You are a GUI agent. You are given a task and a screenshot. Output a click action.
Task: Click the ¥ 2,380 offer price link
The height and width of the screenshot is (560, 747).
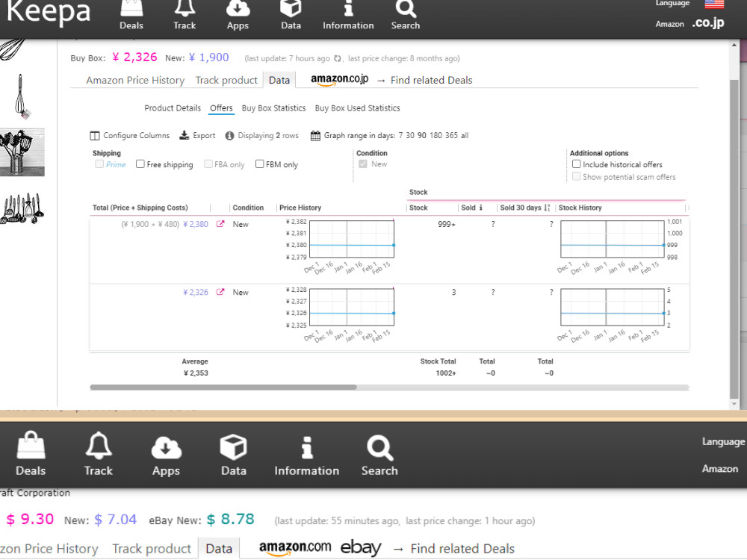[196, 224]
